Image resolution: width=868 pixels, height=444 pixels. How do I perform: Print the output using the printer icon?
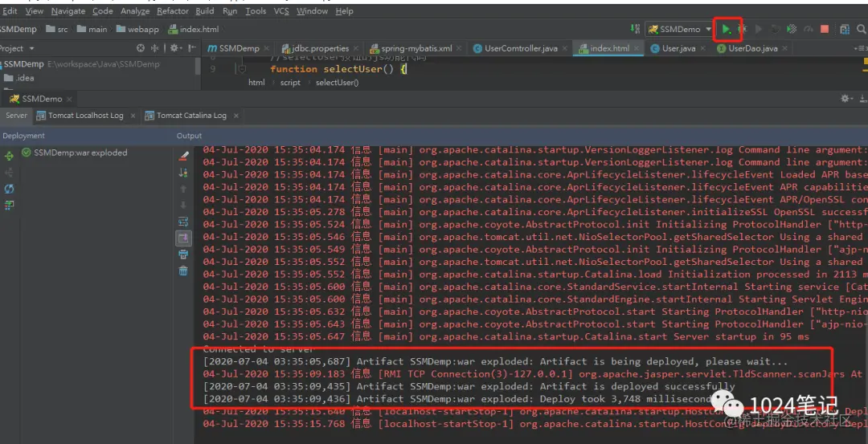pyautogui.click(x=183, y=255)
